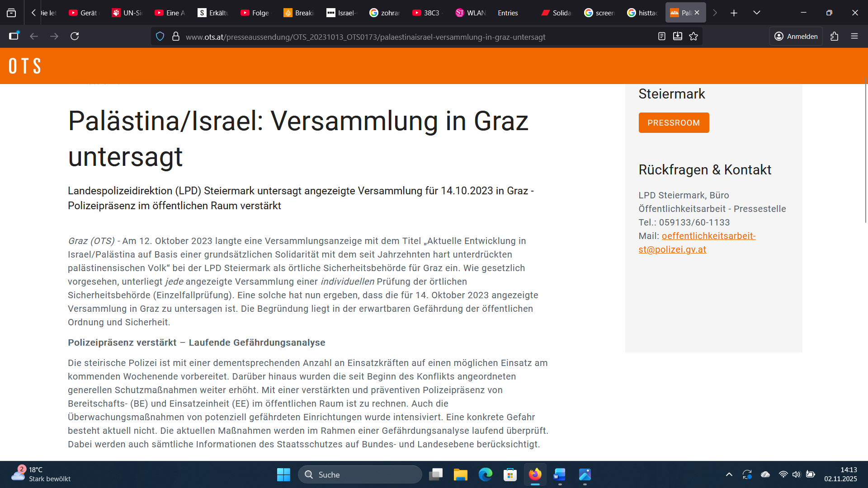Toggle reader view icon in address bar

(x=661, y=36)
